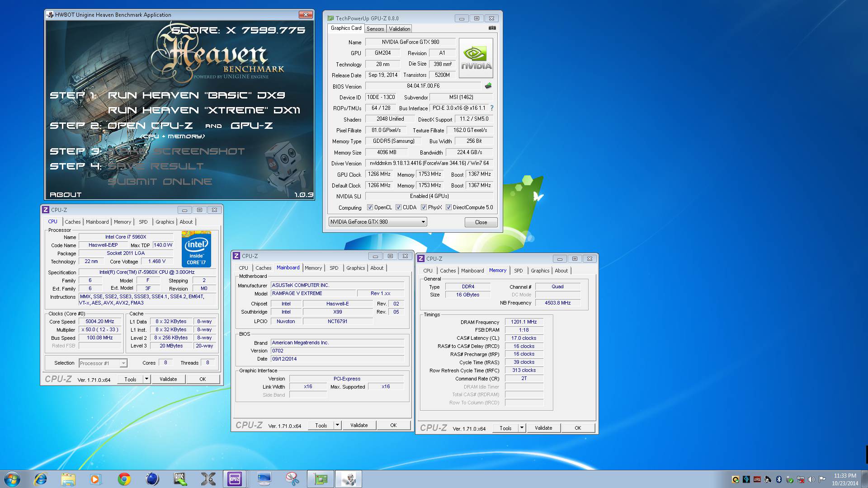Click the clock showing 11:33 PM
The width and height of the screenshot is (868, 488).
(845, 476)
